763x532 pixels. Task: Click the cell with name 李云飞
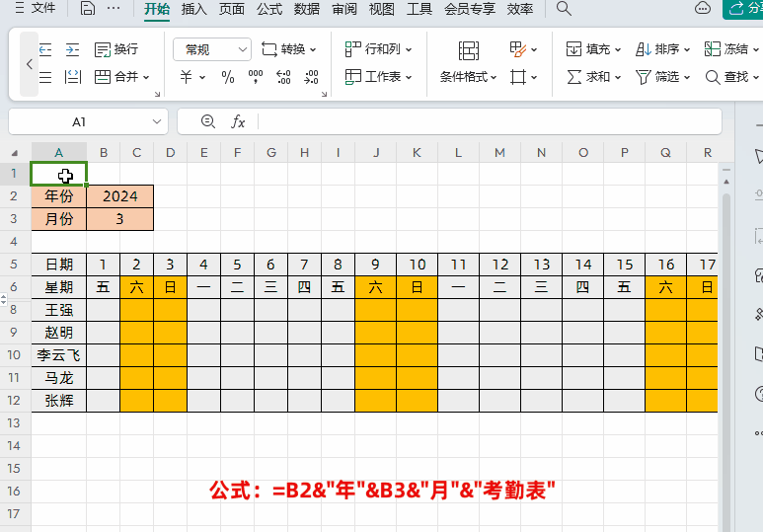click(x=59, y=355)
